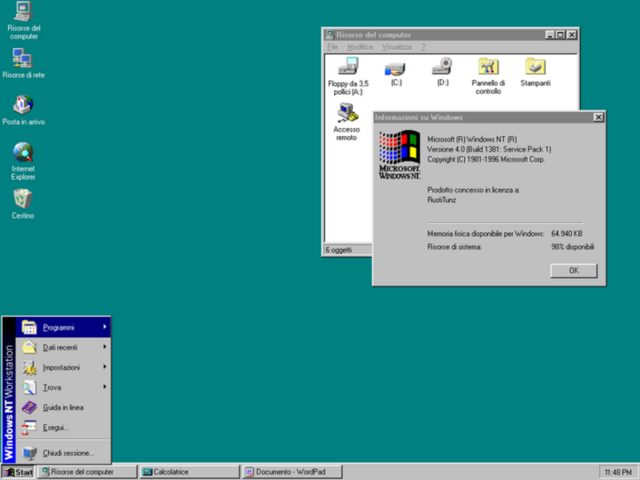Select Floppy da 3,5 pollici (A:) drive
This screenshot has height=480, width=640.
[348, 76]
